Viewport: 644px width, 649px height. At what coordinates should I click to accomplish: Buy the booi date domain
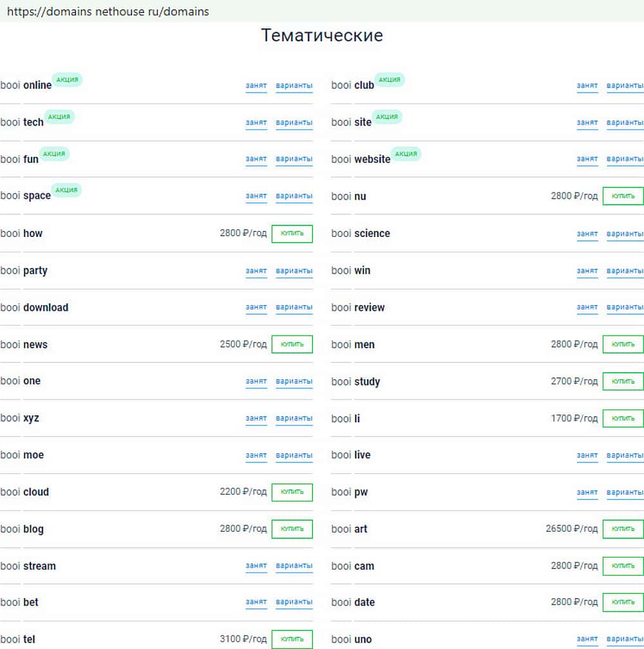623,602
